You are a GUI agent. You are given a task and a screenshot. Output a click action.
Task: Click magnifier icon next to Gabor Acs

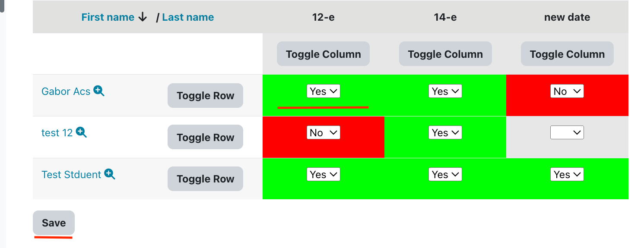[99, 91]
